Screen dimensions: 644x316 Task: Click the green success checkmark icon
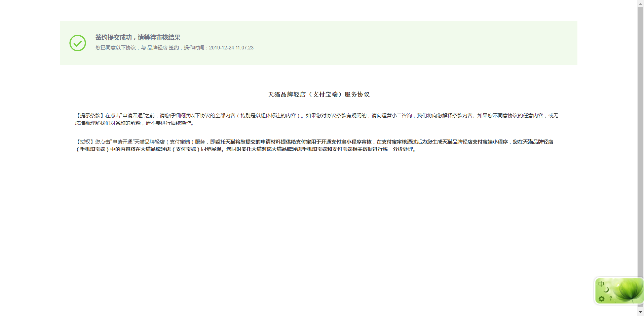(x=78, y=43)
